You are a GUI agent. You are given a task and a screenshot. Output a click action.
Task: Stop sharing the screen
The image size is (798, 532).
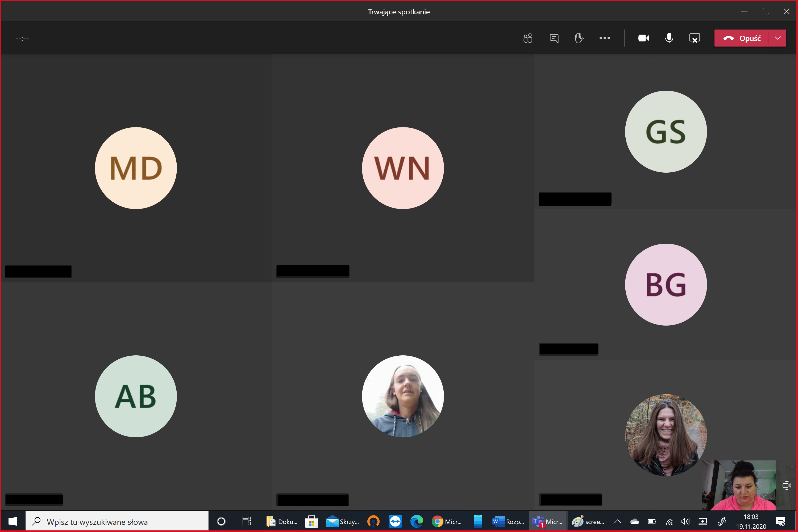tap(695, 38)
